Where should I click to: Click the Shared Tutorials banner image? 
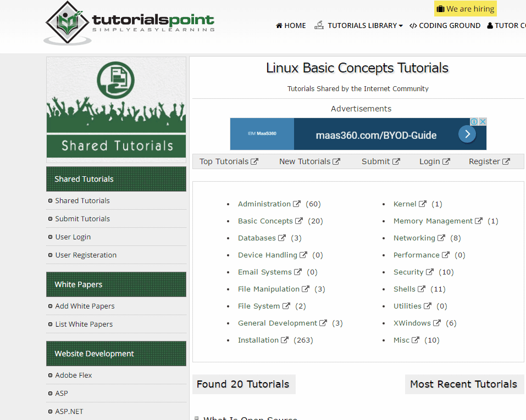(x=116, y=108)
